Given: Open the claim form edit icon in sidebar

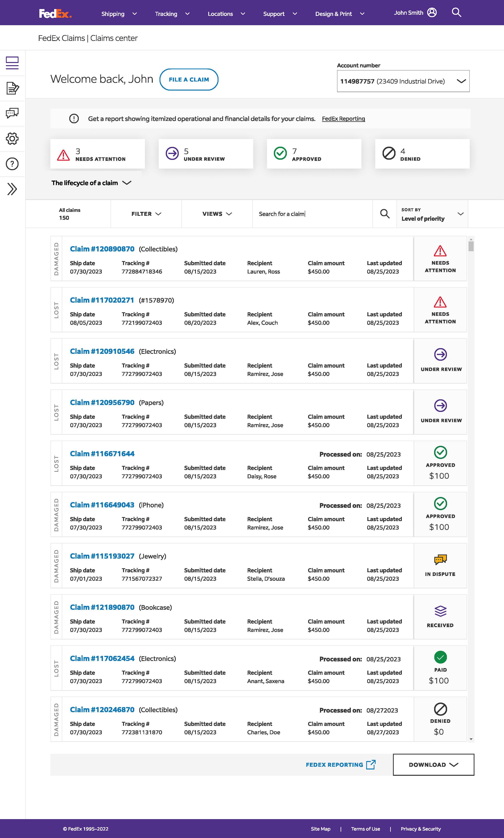Looking at the screenshot, I should 12,88.
